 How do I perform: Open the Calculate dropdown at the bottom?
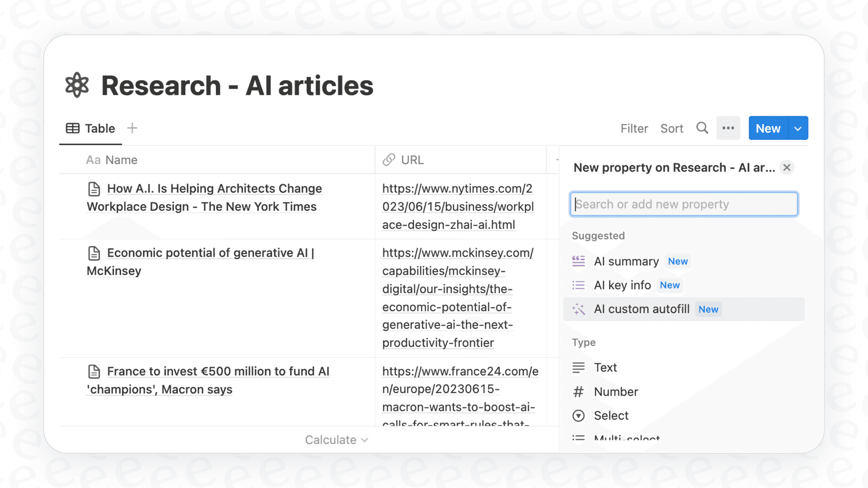click(336, 439)
